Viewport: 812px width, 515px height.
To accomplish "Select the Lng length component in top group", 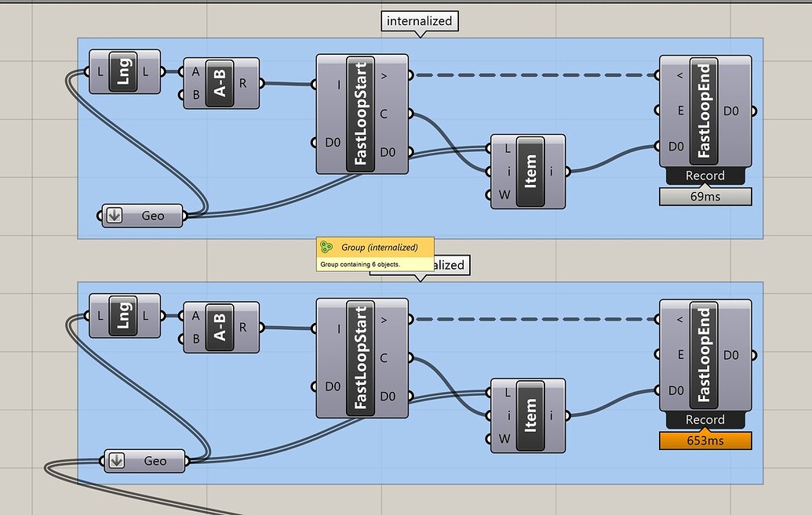I will [x=124, y=71].
